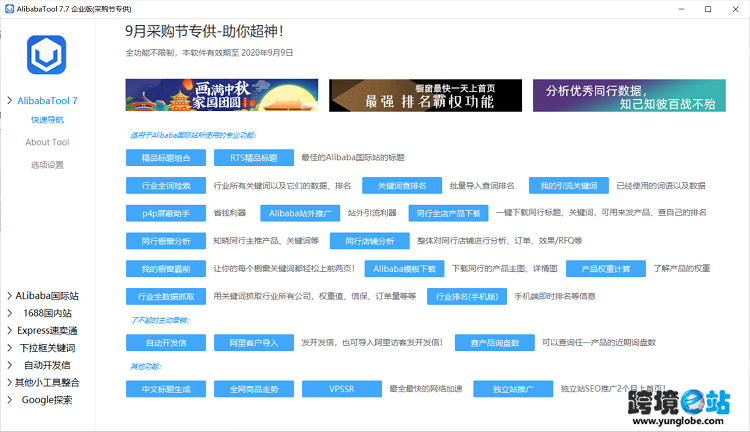
Task: Open 行业全数据抓取 button
Action: click(x=166, y=296)
